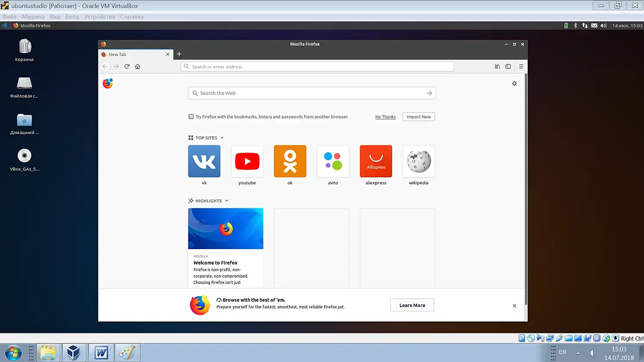The height and width of the screenshot is (362, 644).
Task: Focus the Search or enter address bar
Action: tap(317, 67)
